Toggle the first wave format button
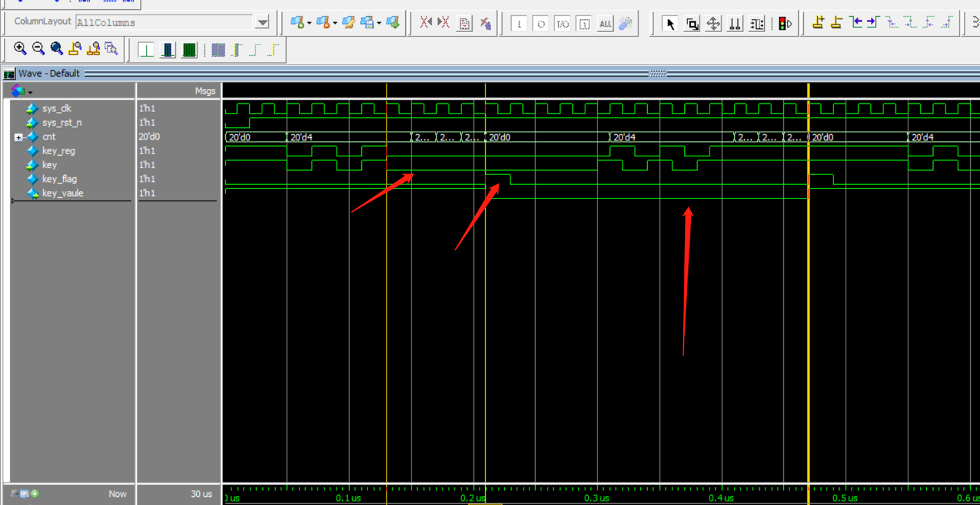The height and width of the screenshot is (505, 980). coord(146,49)
